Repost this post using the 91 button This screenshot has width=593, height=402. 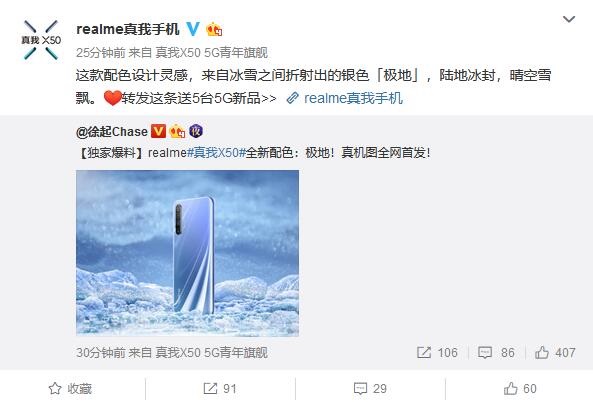(220, 388)
